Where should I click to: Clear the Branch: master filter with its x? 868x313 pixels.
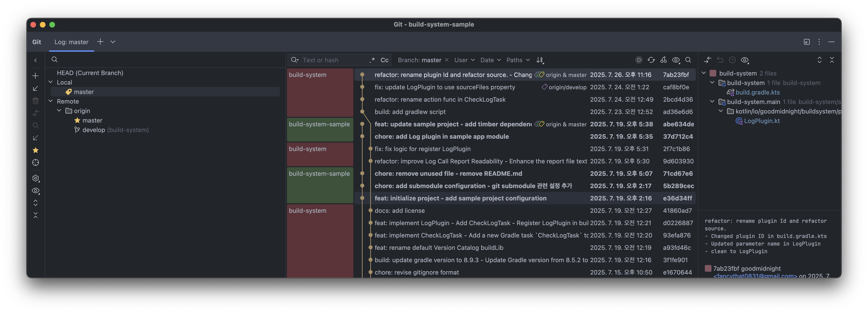coord(447,60)
